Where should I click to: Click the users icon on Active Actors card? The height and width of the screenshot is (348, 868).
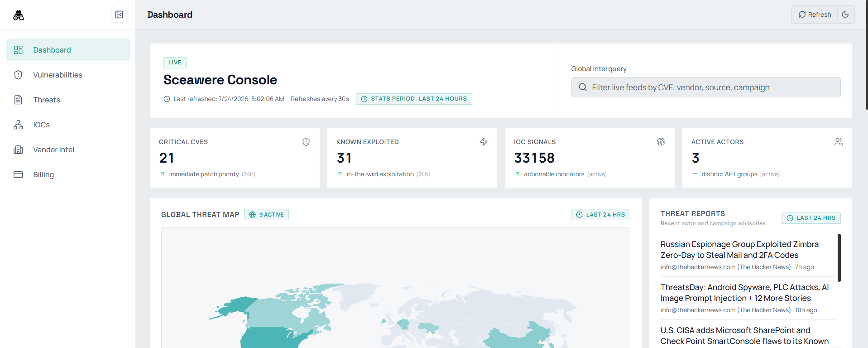tap(839, 142)
